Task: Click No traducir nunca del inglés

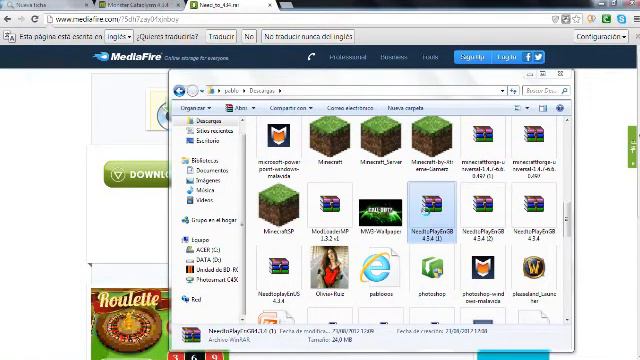Action: pos(308,37)
